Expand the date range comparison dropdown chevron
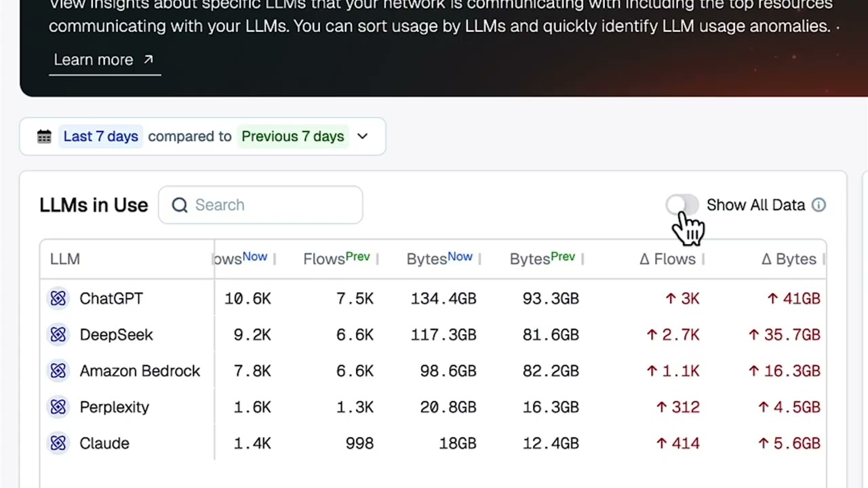This screenshot has width=868, height=488. pos(362,136)
